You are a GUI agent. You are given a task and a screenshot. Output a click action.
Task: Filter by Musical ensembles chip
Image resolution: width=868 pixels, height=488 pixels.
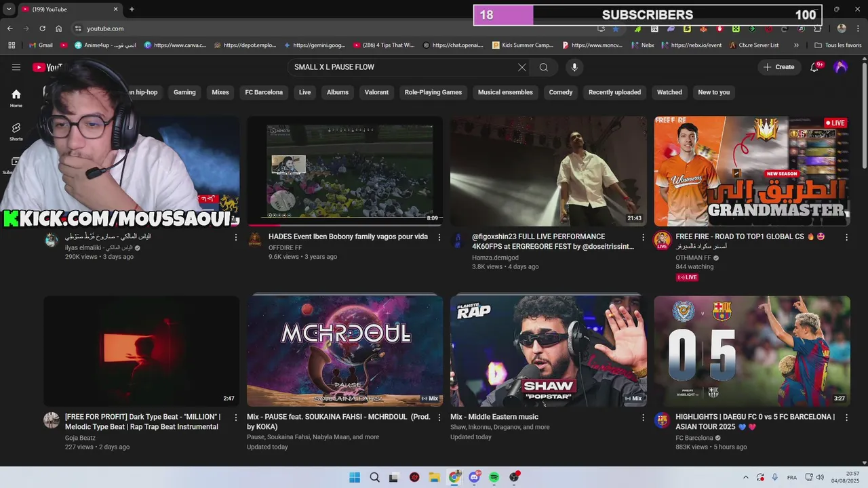505,92
